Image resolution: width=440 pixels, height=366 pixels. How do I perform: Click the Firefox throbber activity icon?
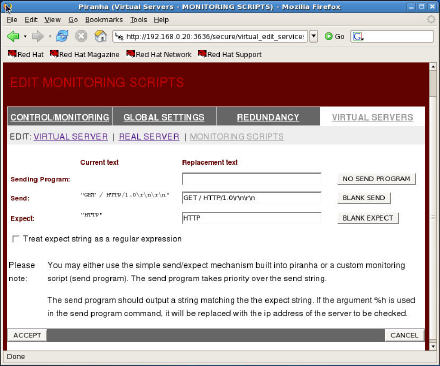431,19
